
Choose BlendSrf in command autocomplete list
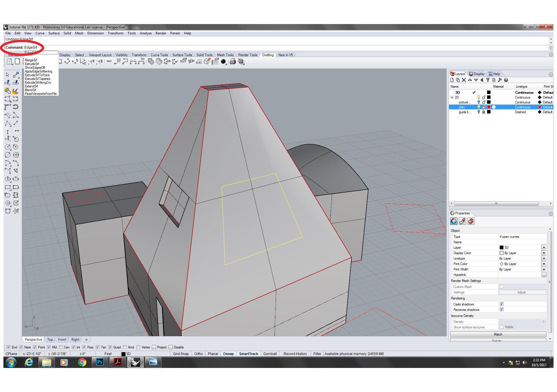(30, 90)
